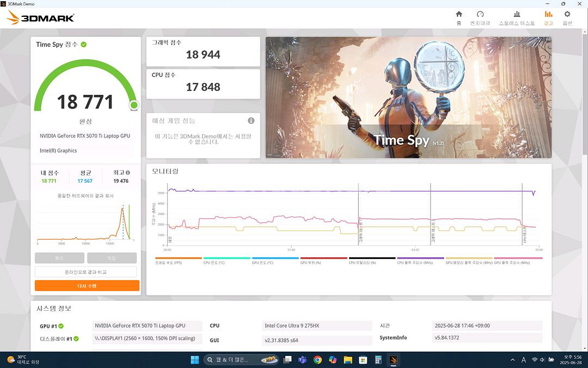Open Calculator from the taskbar
588x368 pixels.
click(378, 360)
